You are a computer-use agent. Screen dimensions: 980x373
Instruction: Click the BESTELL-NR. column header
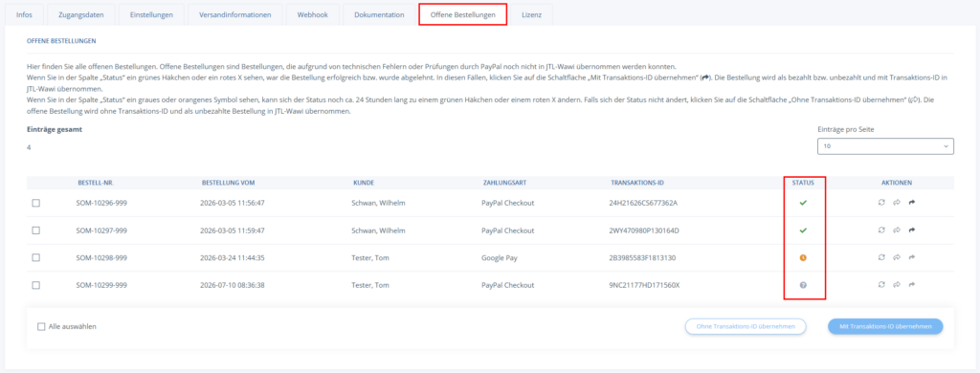point(95,183)
